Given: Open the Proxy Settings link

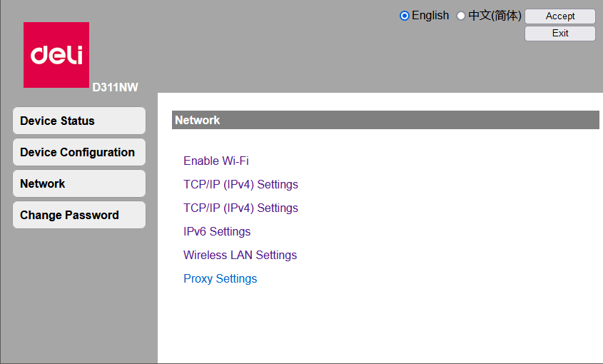Looking at the screenshot, I should [220, 279].
